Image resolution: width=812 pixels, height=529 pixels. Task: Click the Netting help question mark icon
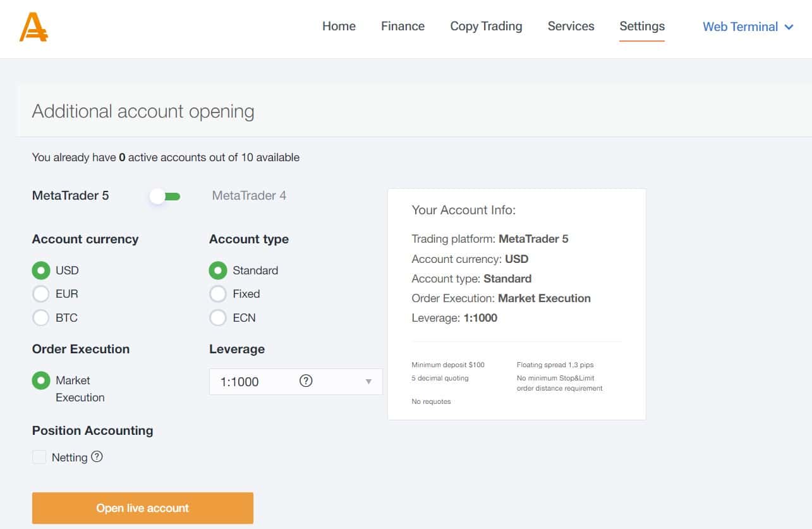[97, 456]
